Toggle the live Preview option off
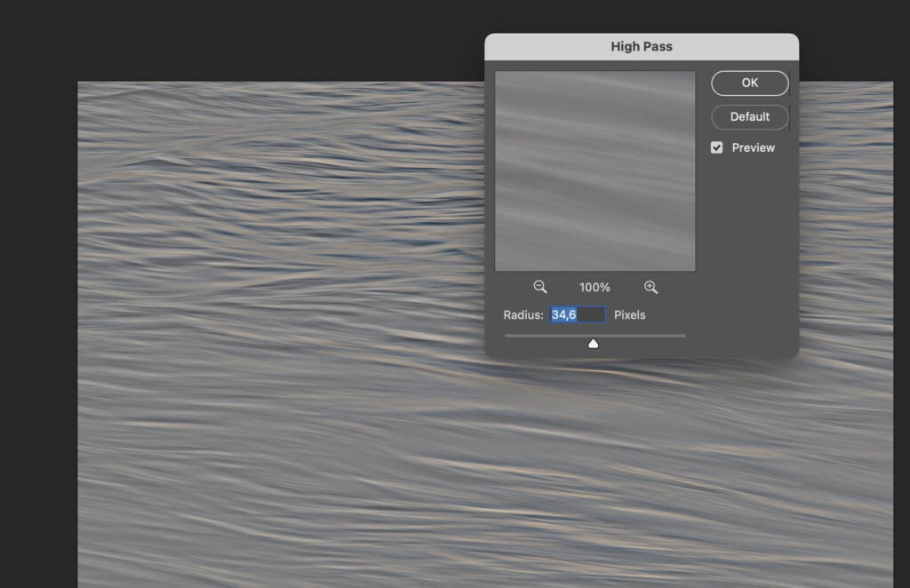910x588 pixels. (717, 147)
